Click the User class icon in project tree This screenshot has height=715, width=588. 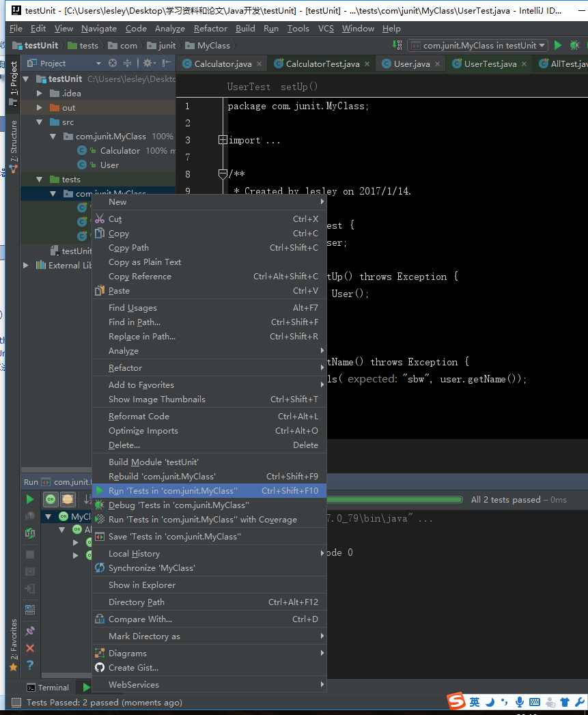click(x=82, y=165)
